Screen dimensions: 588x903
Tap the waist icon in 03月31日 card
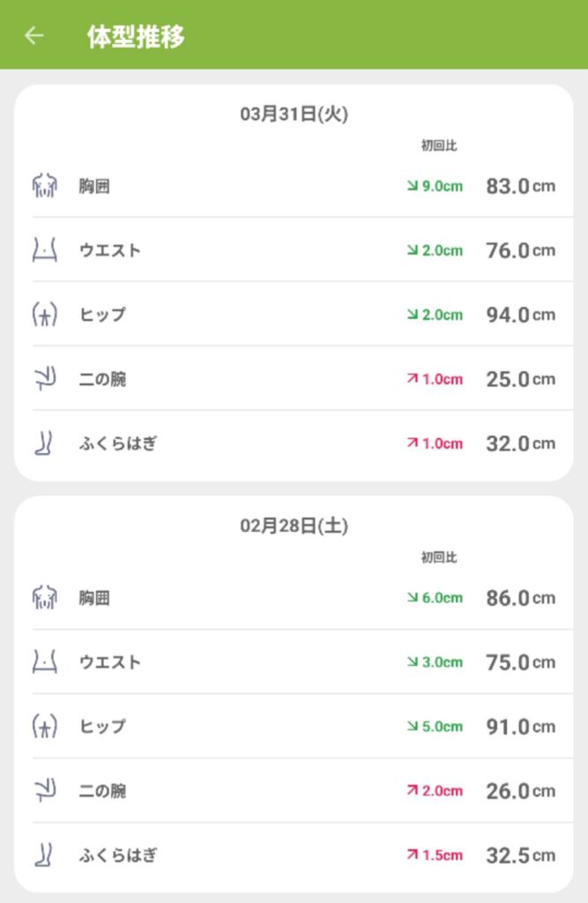point(44,250)
